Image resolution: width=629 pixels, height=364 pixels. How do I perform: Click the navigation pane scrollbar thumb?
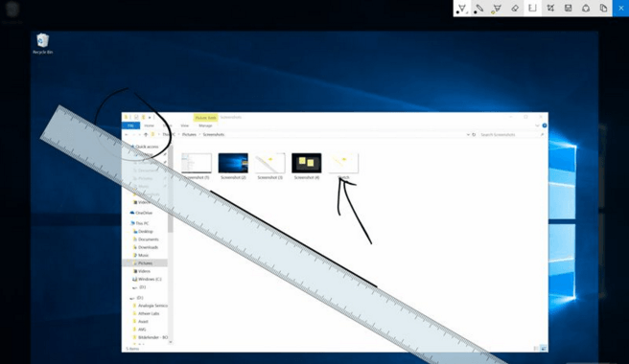(x=171, y=189)
